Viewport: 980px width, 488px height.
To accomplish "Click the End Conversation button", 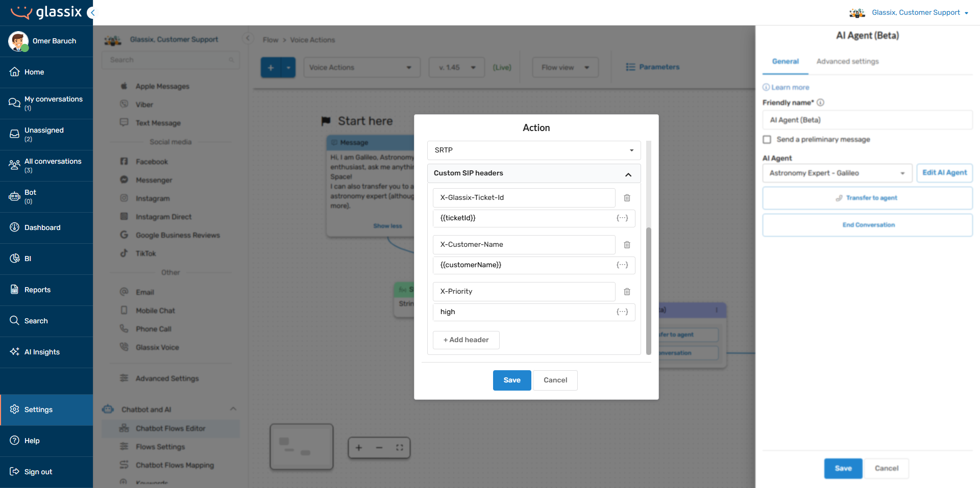I will click(x=867, y=225).
